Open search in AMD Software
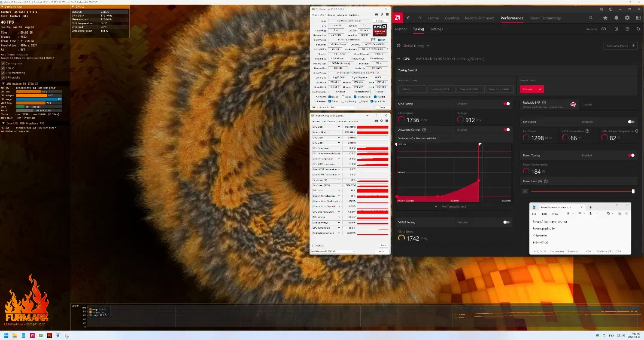Viewport: 644px width, 340px height. 591,18
